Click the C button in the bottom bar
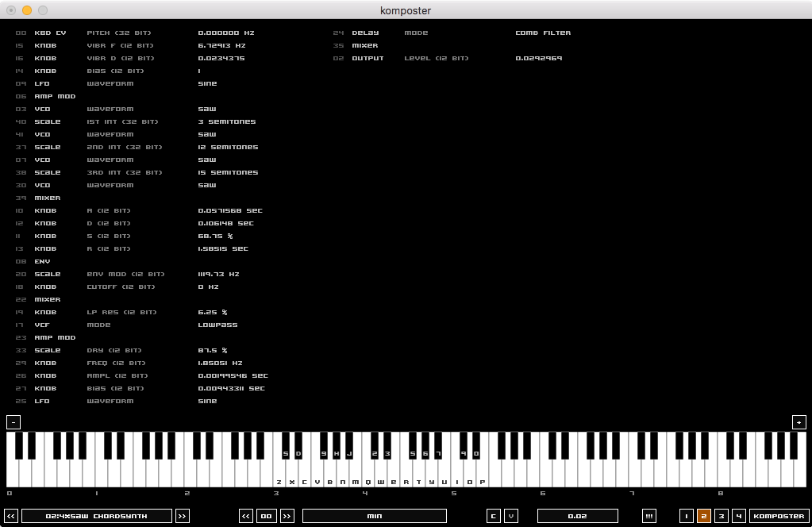This screenshot has width=812, height=527. point(494,516)
